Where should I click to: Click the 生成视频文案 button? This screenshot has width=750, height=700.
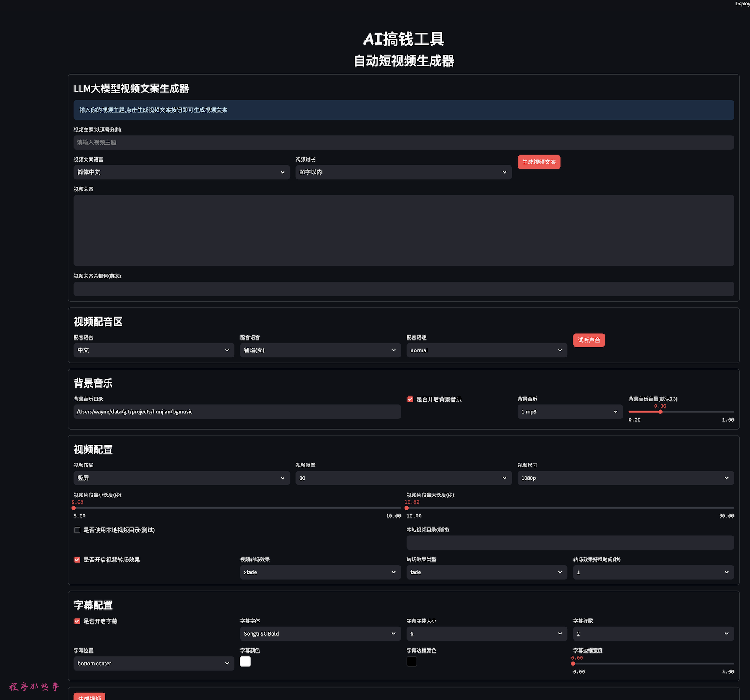pyautogui.click(x=539, y=162)
